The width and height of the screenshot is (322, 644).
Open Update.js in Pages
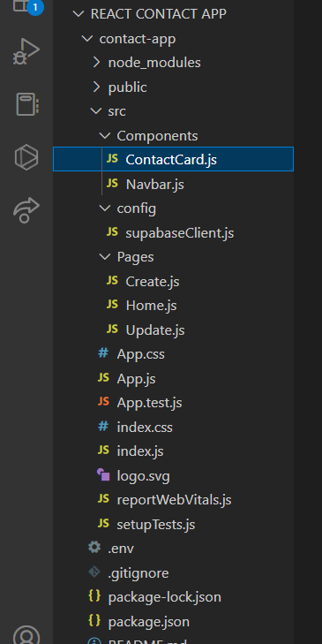155,330
